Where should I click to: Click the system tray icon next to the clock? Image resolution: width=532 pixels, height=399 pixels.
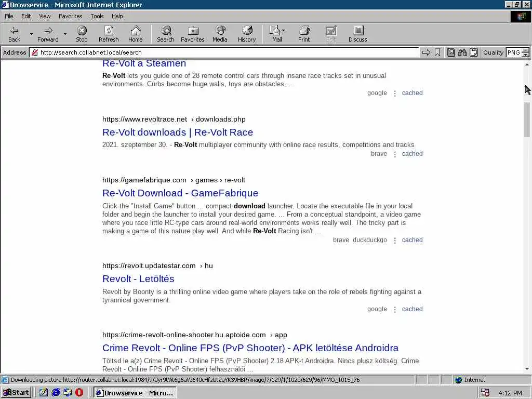pos(485,393)
